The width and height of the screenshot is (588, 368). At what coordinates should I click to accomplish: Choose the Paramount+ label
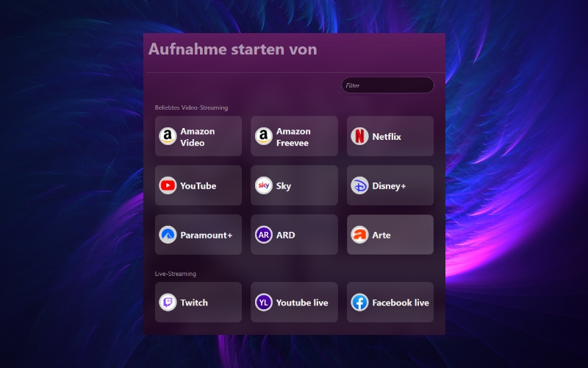coord(207,235)
